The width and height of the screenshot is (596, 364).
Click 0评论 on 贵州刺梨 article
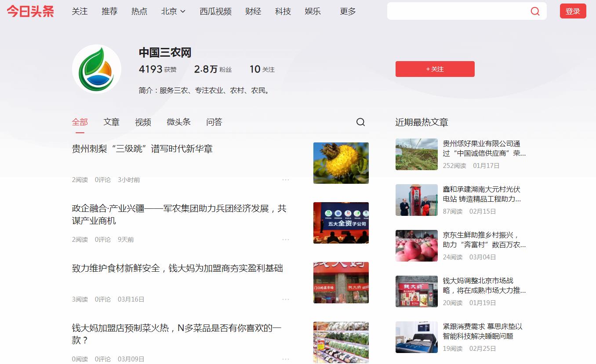pyautogui.click(x=103, y=180)
